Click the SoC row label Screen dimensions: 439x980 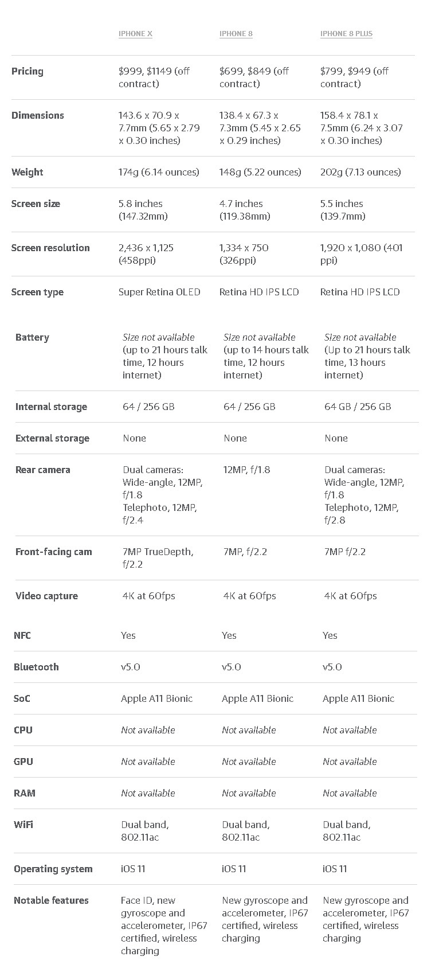pyautogui.click(x=22, y=698)
